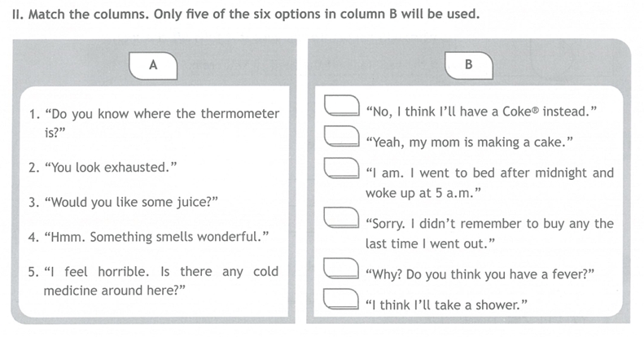Click the "my mom is making a cake" reply
Viewport: 644px width, 337px height.
(x=470, y=142)
